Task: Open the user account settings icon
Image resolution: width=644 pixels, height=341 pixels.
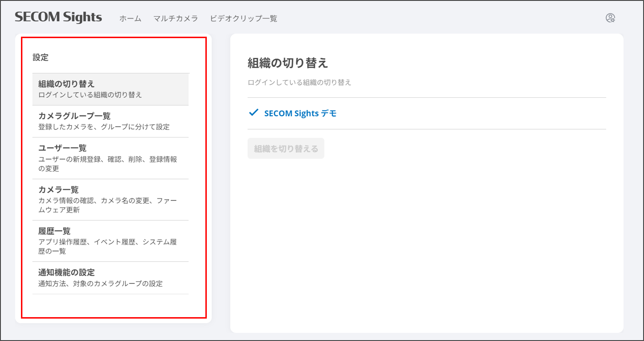Action: [610, 18]
